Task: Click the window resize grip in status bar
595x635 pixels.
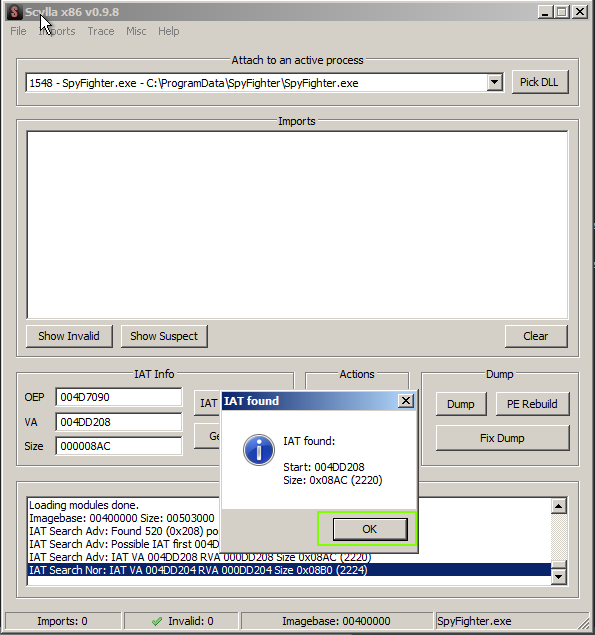Action: click(x=583, y=623)
